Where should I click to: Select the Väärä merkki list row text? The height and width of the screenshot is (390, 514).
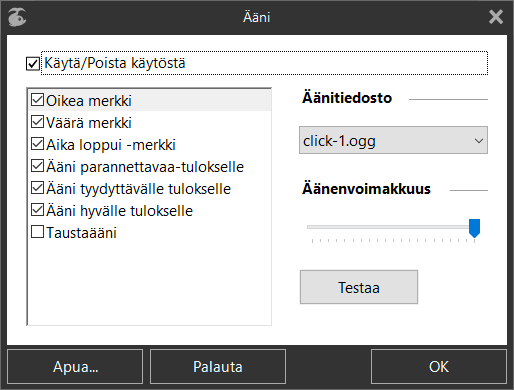point(89,123)
